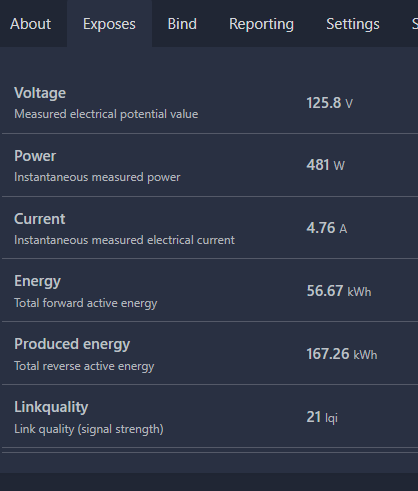Select the 4.76 A current value
Screen dimensions: 418x491
pos(327,228)
